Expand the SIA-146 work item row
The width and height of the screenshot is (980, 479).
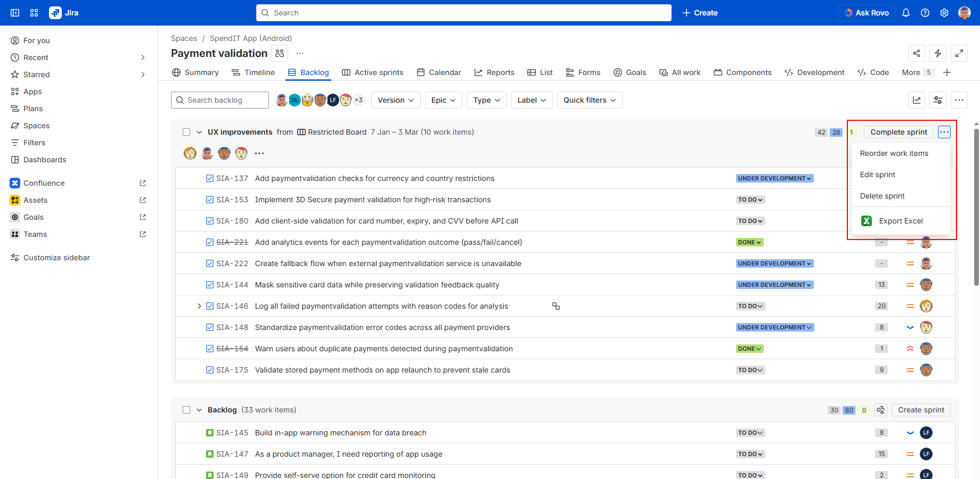point(199,306)
